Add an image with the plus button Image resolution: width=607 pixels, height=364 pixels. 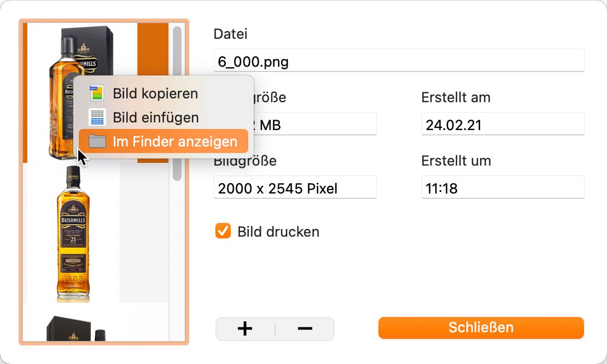point(245,329)
